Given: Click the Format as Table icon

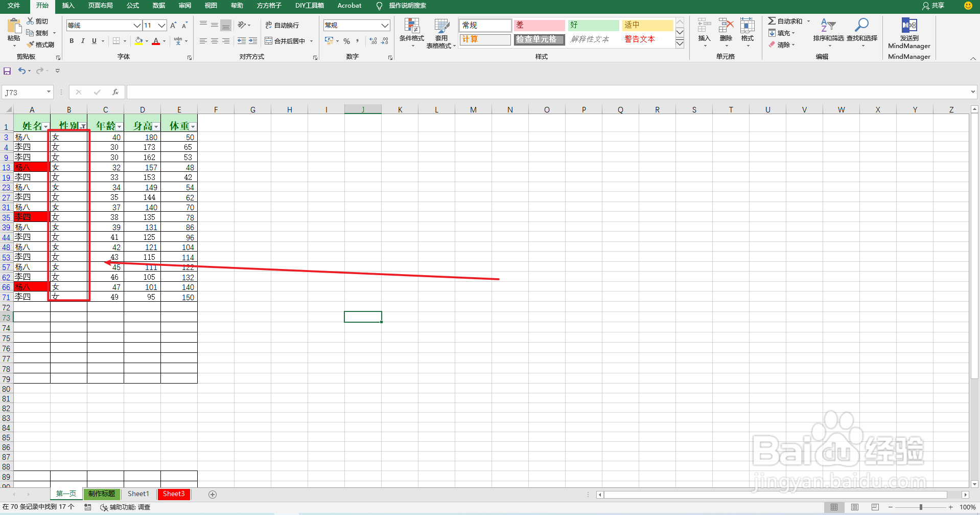Looking at the screenshot, I should (441, 26).
